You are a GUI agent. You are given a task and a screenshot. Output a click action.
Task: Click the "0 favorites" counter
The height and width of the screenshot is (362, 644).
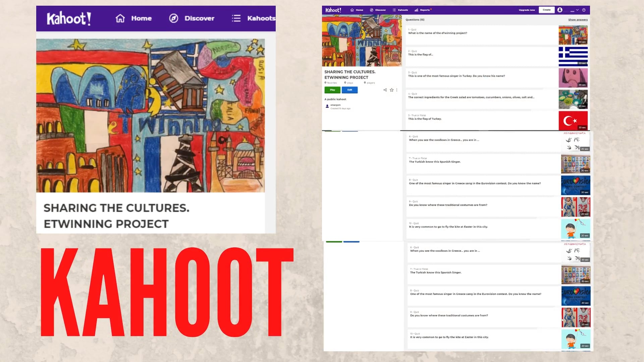[x=331, y=83]
